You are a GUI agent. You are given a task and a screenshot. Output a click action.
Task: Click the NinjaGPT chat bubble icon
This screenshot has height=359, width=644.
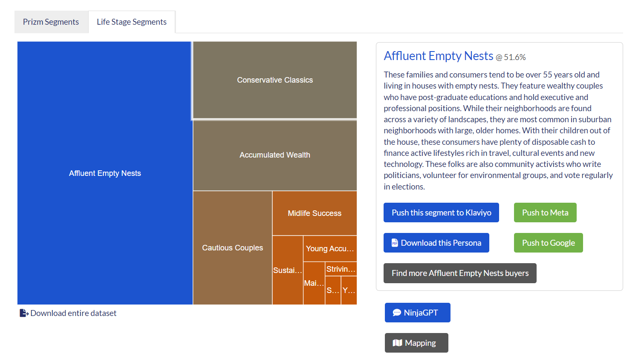(x=396, y=313)
